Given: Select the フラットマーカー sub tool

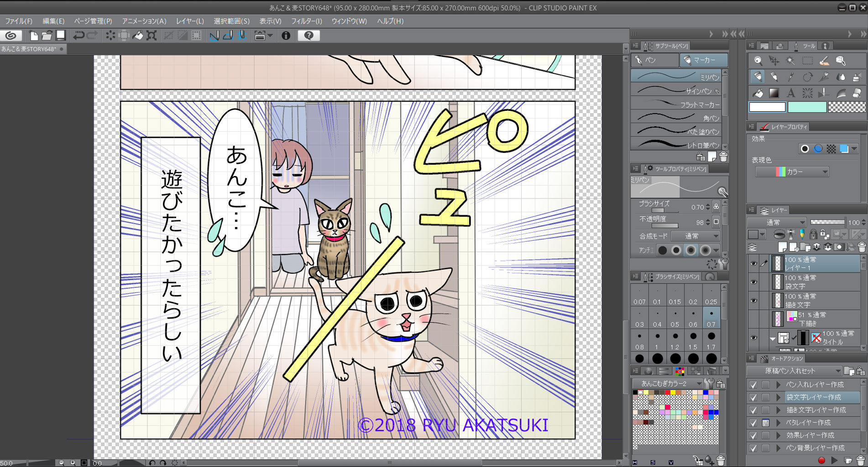Looking at the screenshot, I should click(676, 104).
